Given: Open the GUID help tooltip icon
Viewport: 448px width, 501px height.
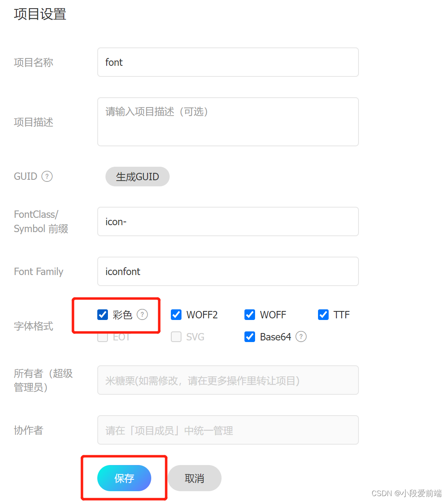Looking at the screenshot, I should tap(47, 176).
